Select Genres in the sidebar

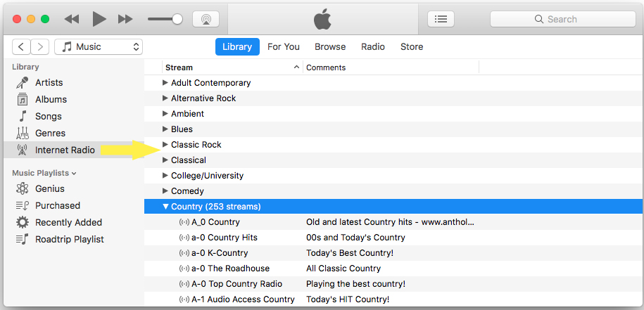click(x=74, y=133)
